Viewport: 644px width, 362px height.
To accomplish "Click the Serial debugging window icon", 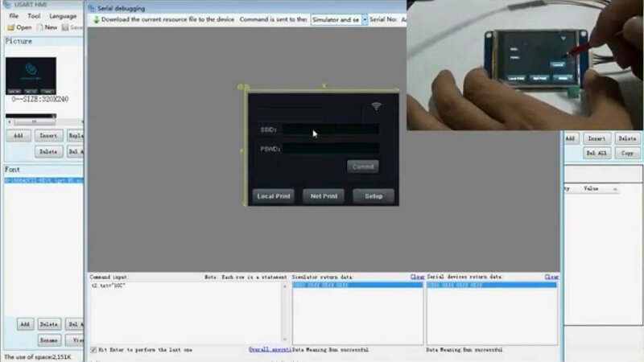I will (x=92, y=8).
